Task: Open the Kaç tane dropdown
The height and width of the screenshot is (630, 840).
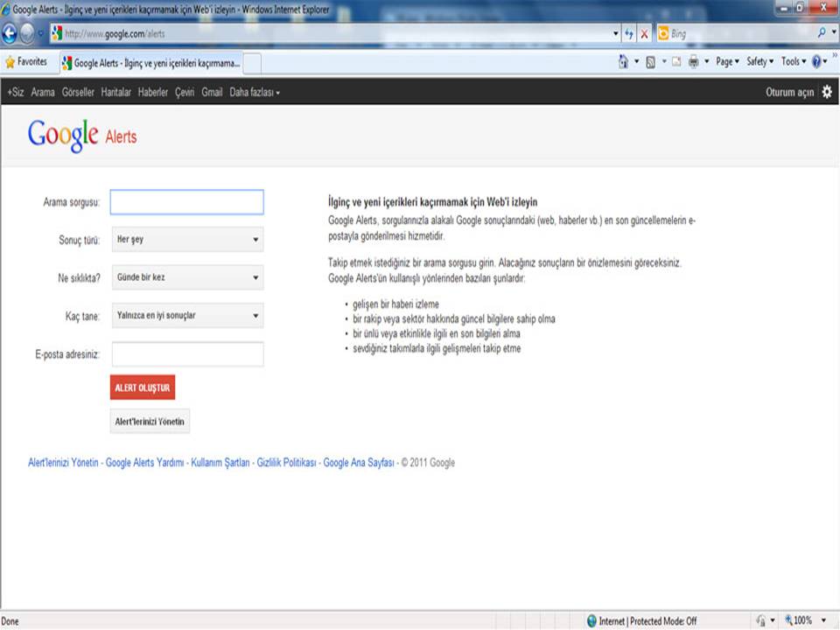Action: [x=187, y=315]
